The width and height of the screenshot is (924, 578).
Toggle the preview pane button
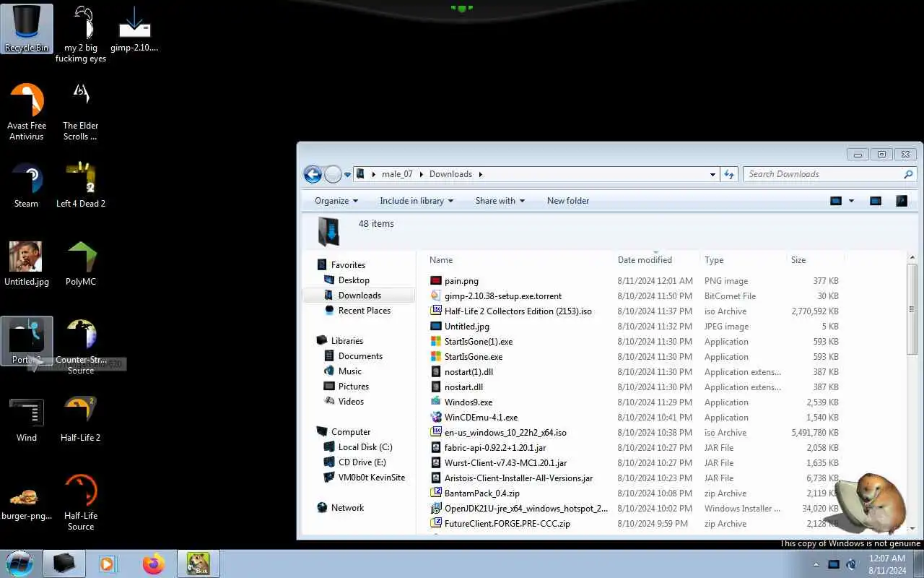pos(876,201)
